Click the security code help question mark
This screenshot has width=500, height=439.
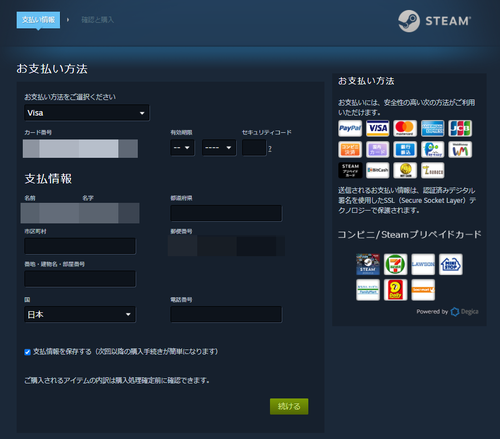tap(270, 149)
